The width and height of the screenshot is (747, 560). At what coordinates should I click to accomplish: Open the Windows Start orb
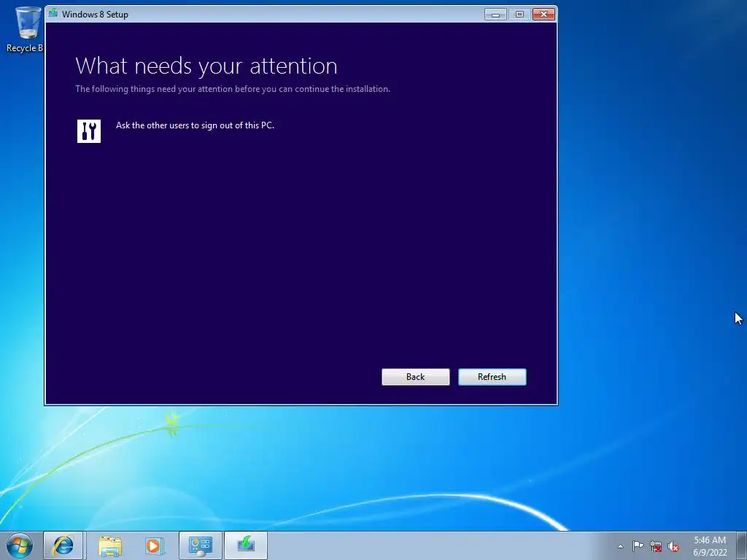click(20, 545)
